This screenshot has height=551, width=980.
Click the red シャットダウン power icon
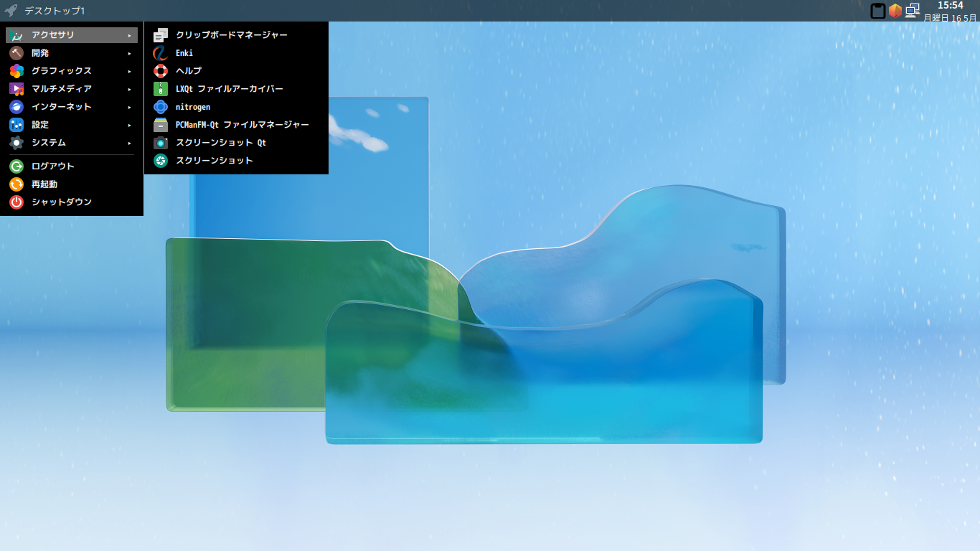[17, 202]
